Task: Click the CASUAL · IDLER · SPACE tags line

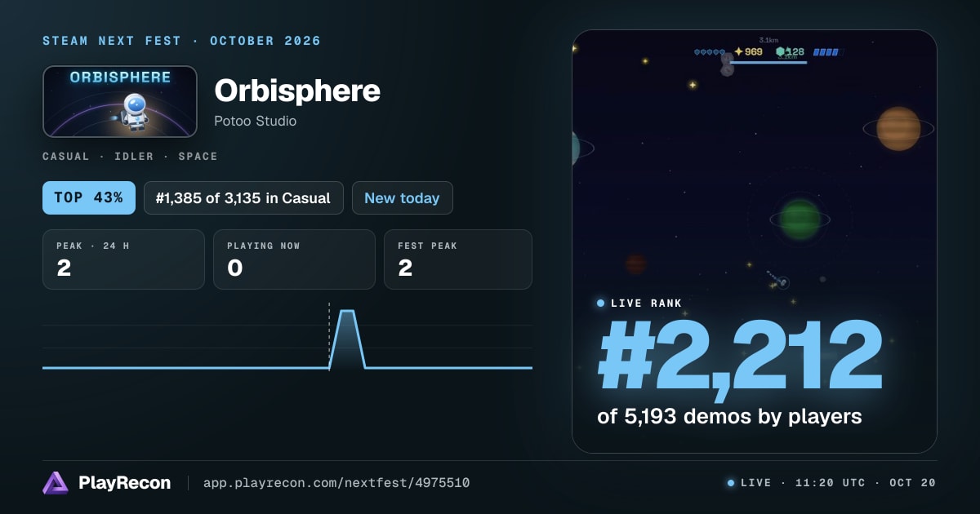Action: pyautogui.click(x=130, y=156)
